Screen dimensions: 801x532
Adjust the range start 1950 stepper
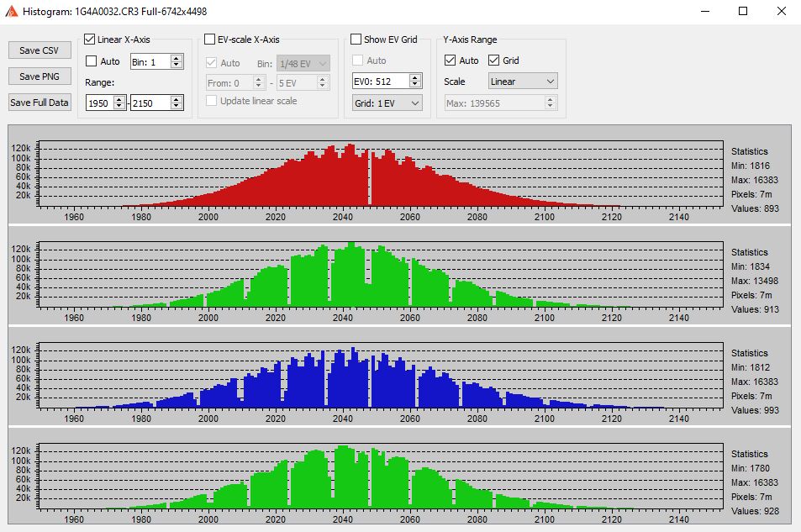coord(119,103)
